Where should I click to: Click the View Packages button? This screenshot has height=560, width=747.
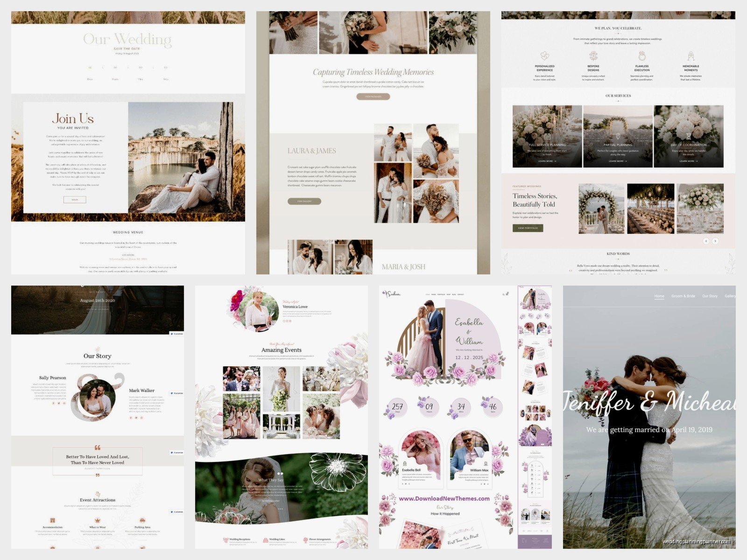click(373, 97)
